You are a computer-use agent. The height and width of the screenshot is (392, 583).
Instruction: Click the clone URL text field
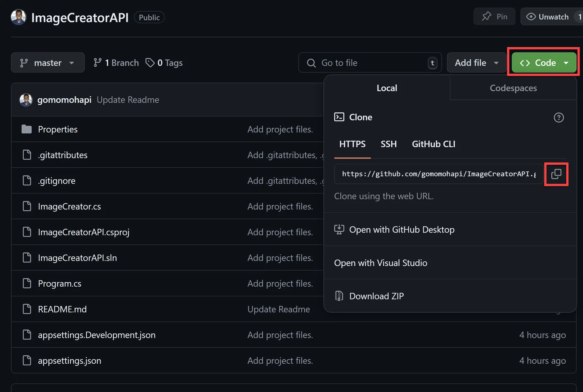pos(439,174)
